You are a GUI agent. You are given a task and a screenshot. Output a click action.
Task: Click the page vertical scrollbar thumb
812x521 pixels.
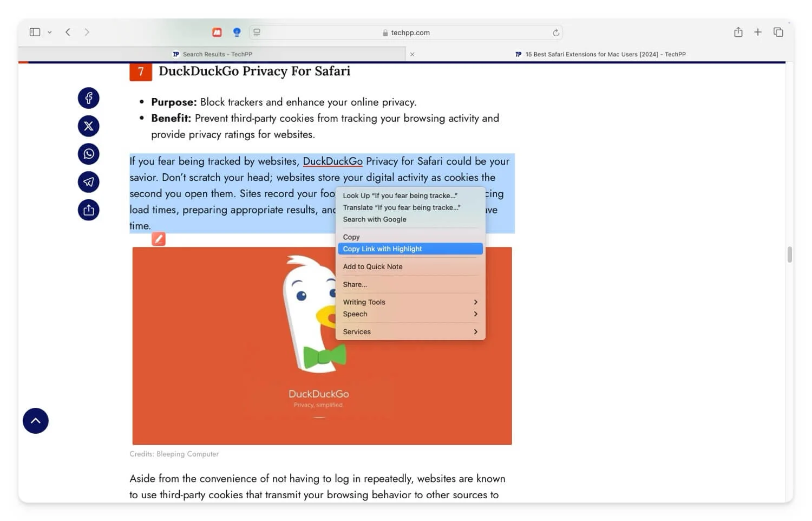click(790, 255)
